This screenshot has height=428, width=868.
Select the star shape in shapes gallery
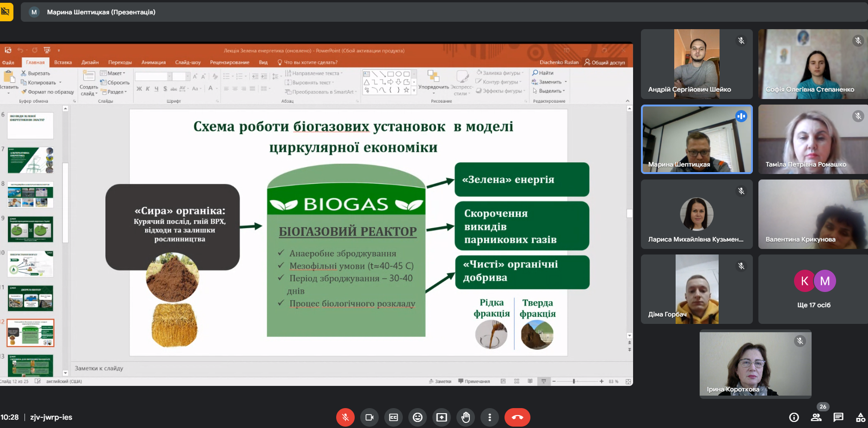[x=406, y=90]
